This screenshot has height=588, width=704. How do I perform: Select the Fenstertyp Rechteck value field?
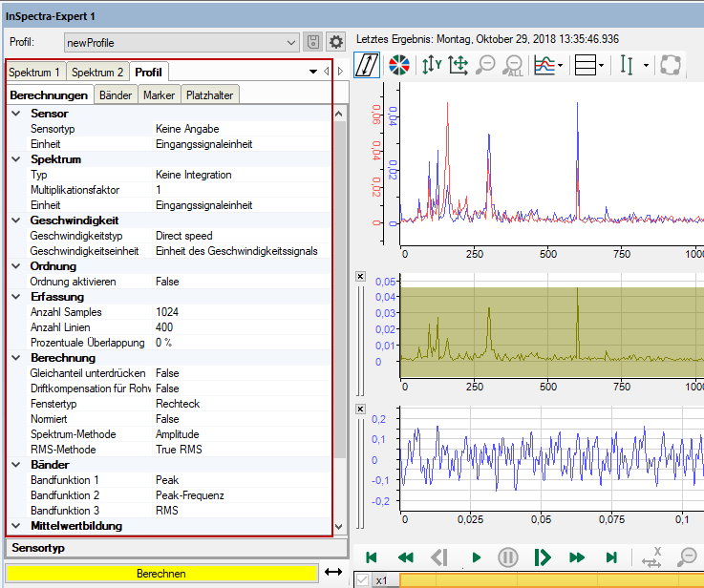[243, 404]
